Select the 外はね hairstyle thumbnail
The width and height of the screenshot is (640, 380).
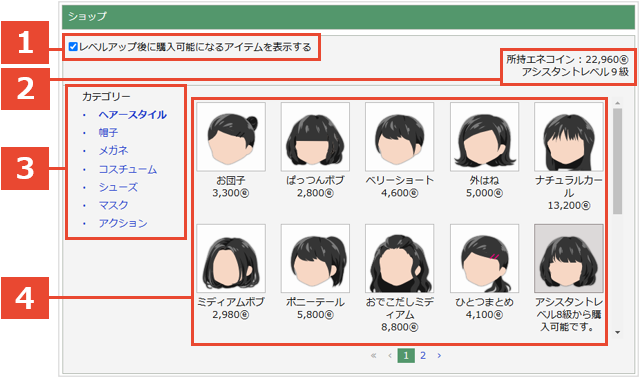click(484, 137)
